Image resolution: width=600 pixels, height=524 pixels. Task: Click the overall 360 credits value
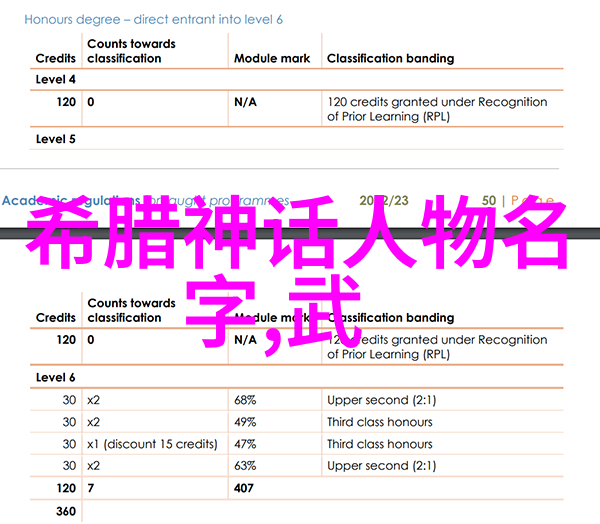pos(66,512)
